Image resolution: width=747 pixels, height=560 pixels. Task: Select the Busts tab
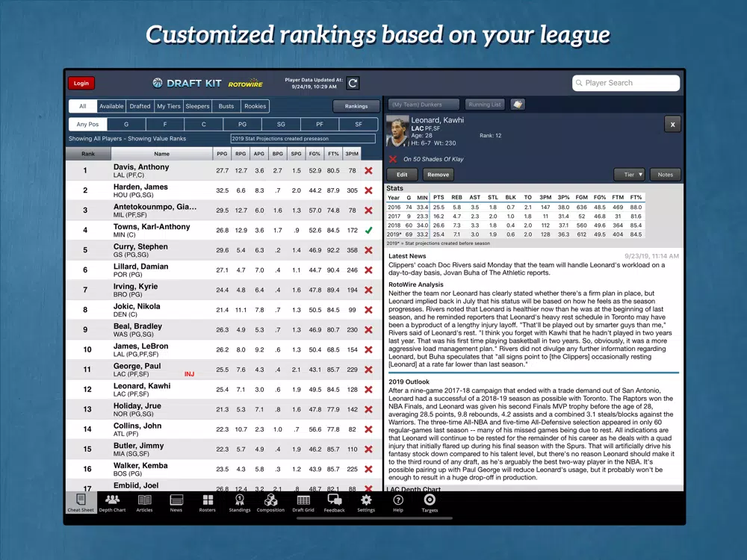[x=226, y=106]
